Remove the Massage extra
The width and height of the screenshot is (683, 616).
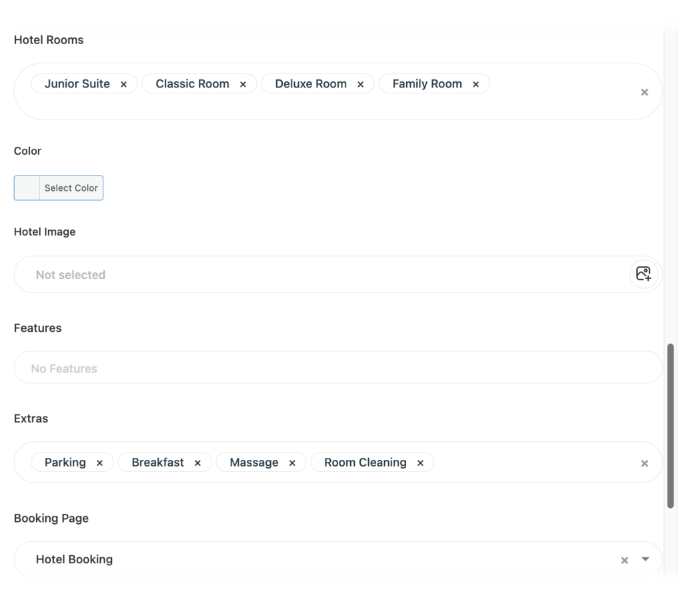(x=292, y=463)
